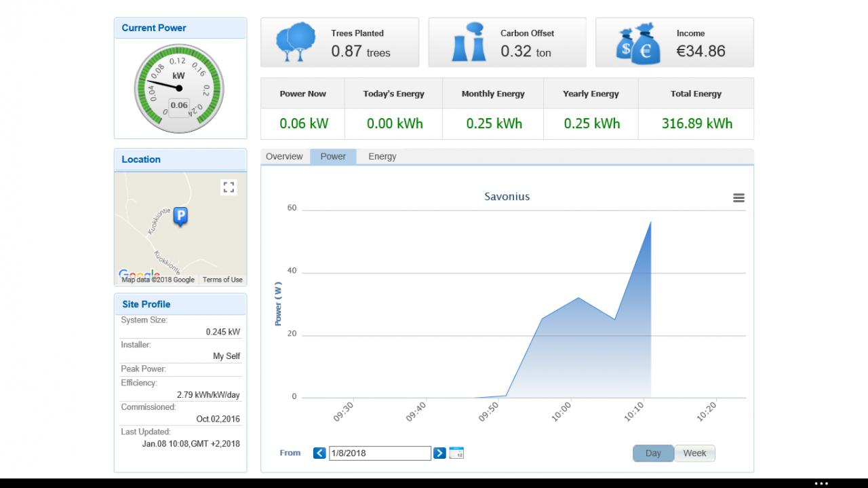Click the Trees Planted tree icon
The width and height of the screenshot is (868, 488).
296,42
